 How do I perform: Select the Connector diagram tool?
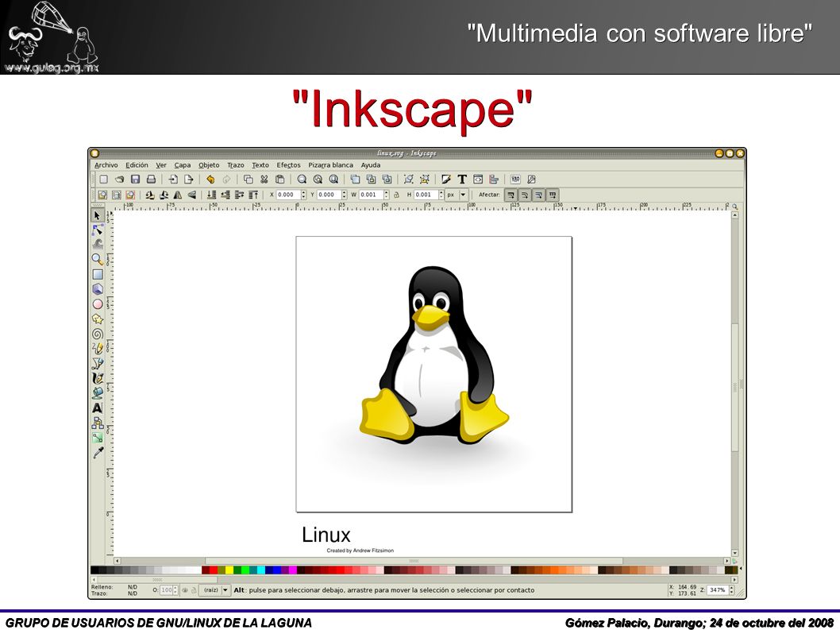[97, 423]
